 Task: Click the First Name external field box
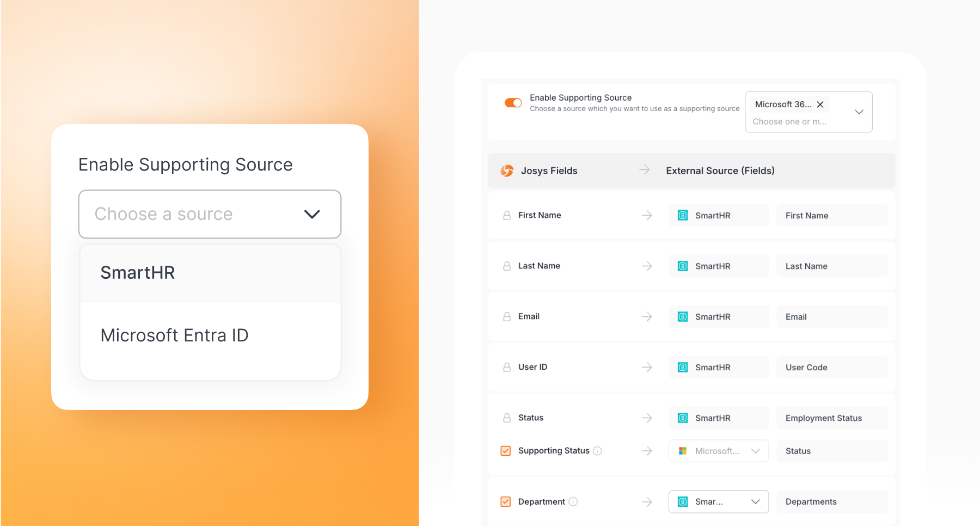click(x=832, y=216)
